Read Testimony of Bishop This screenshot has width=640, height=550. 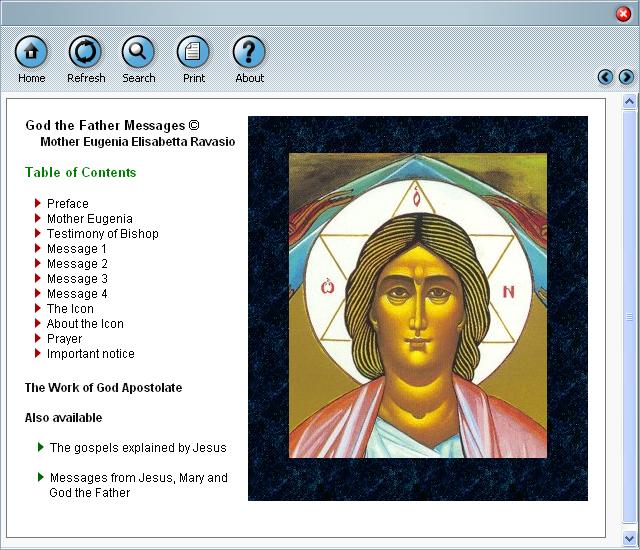[102, 234]
